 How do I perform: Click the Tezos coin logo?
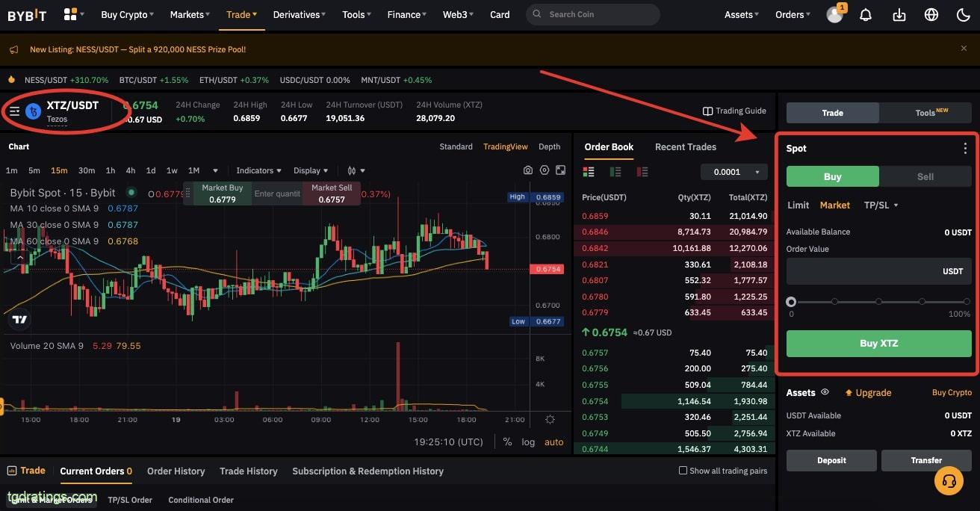tap(33, 111)
